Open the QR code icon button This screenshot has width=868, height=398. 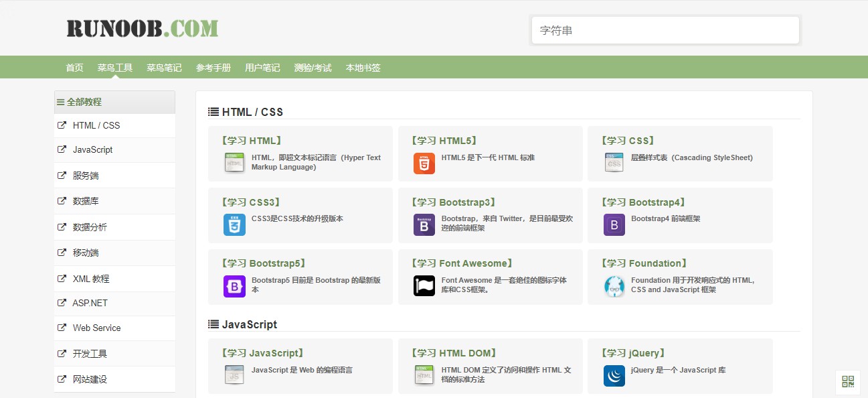pos(848,382)
